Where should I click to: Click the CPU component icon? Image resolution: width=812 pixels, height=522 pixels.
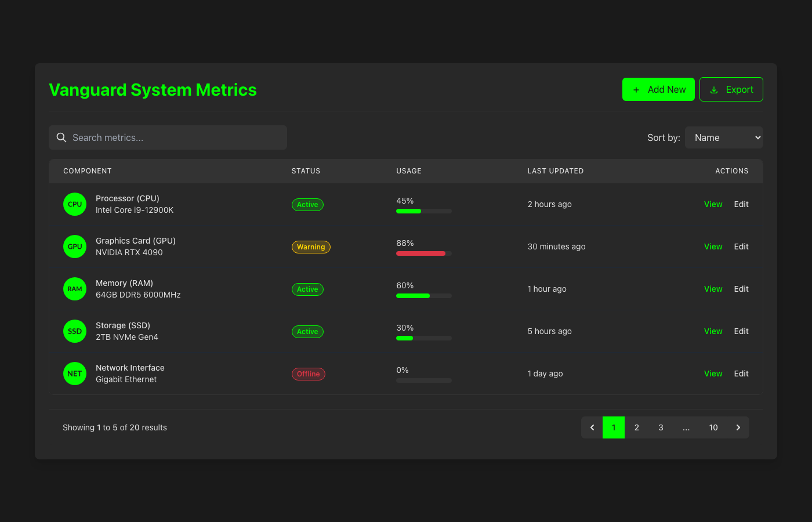74,204
